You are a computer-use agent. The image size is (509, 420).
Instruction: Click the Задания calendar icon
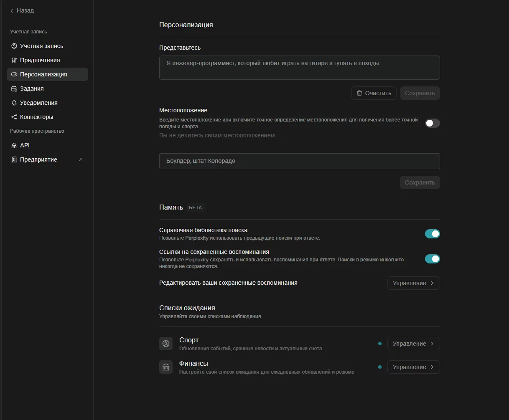pyautogui.click(x=14, y=89)
